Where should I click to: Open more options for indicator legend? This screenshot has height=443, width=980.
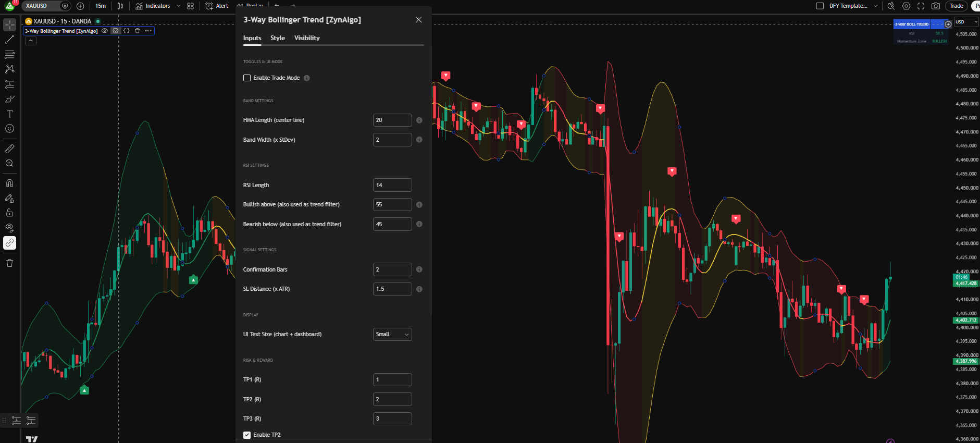[148, 31]
